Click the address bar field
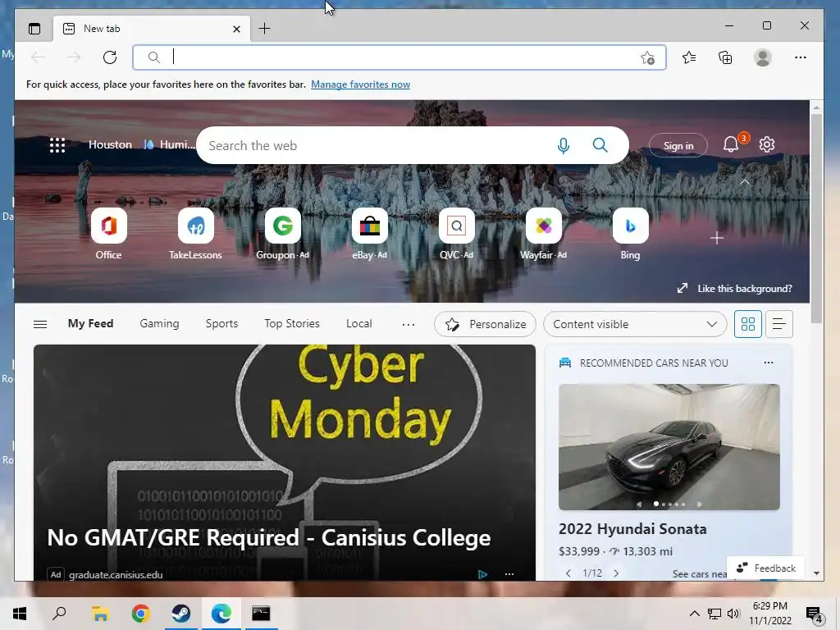 pos(399,57)
